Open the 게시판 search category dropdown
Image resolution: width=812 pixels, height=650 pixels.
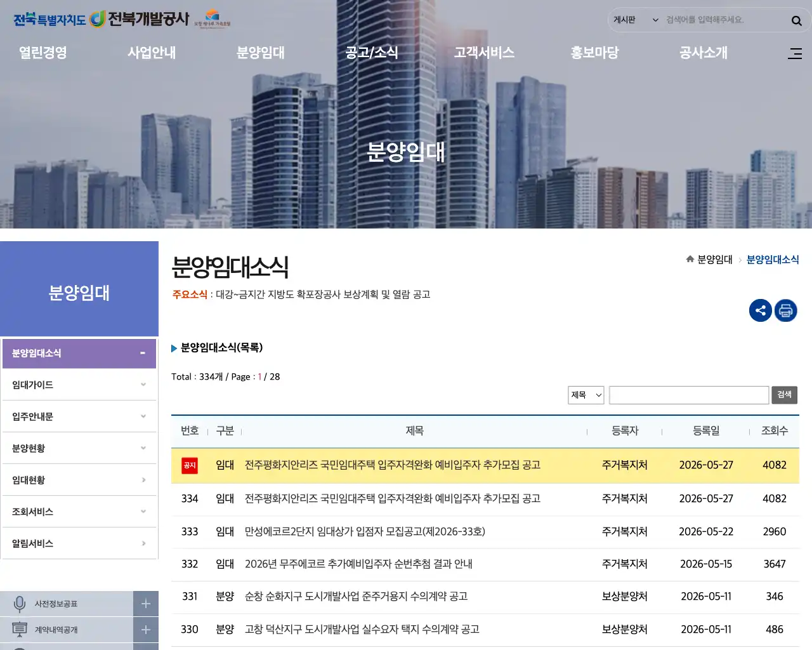636,20
